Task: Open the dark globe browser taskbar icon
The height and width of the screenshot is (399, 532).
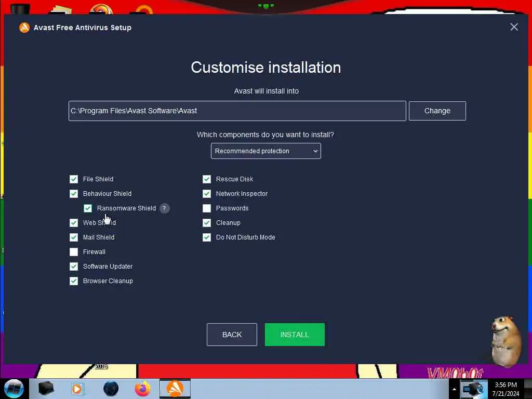Action: pos(111,389)
